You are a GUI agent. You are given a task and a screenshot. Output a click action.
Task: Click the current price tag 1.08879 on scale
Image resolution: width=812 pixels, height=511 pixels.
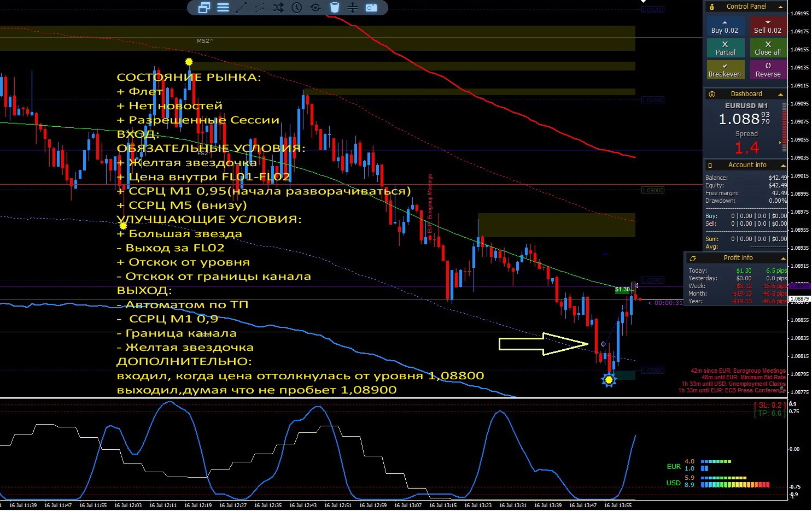pos(800,299)
